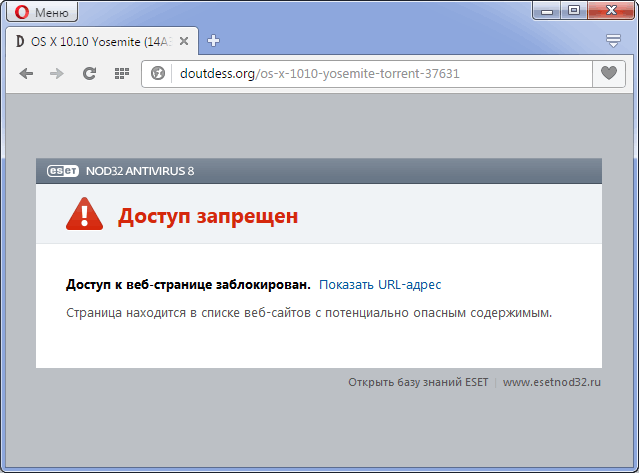Open a new tab with plus icon

point(213,41)
